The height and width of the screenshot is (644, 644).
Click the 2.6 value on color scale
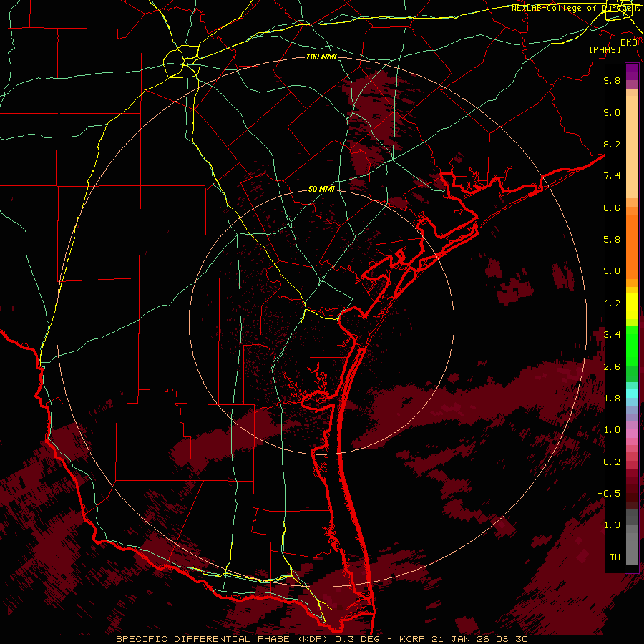point(612,367)
